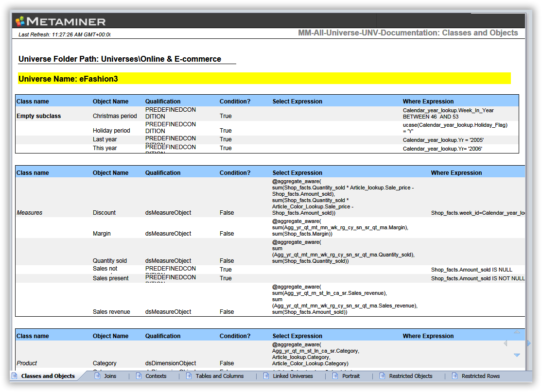Click Calendar_year_lookup.Yr = '2005' where expression
This screenshot has width=542, height=392.
pyautogui.click(x=443, y=140)
